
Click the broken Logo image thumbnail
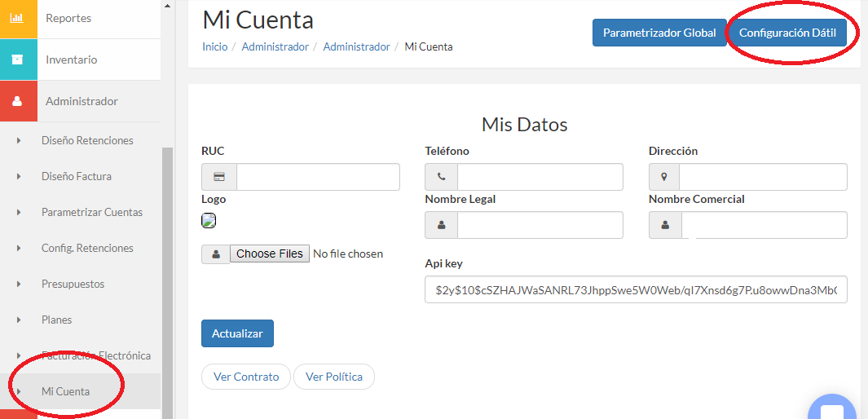coord(209,220)
